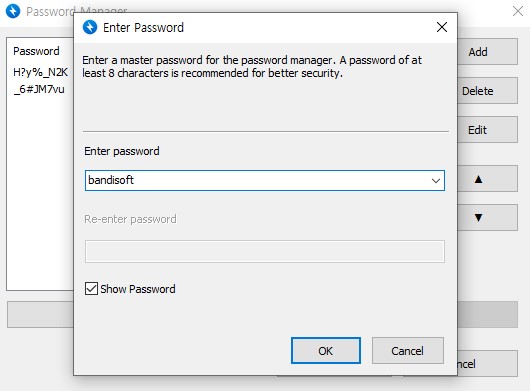Select the H?y%_N2K password entry

point(41,72)
